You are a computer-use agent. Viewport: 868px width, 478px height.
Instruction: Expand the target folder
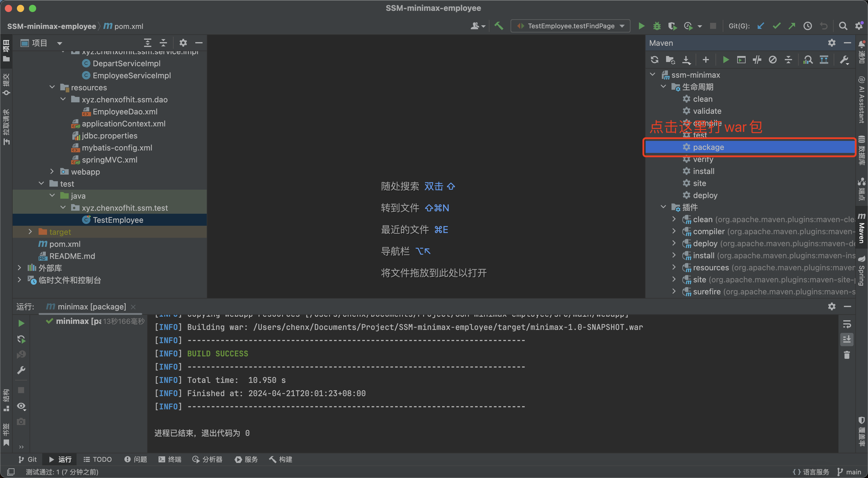pyautogui.click(x=30, y=231)
